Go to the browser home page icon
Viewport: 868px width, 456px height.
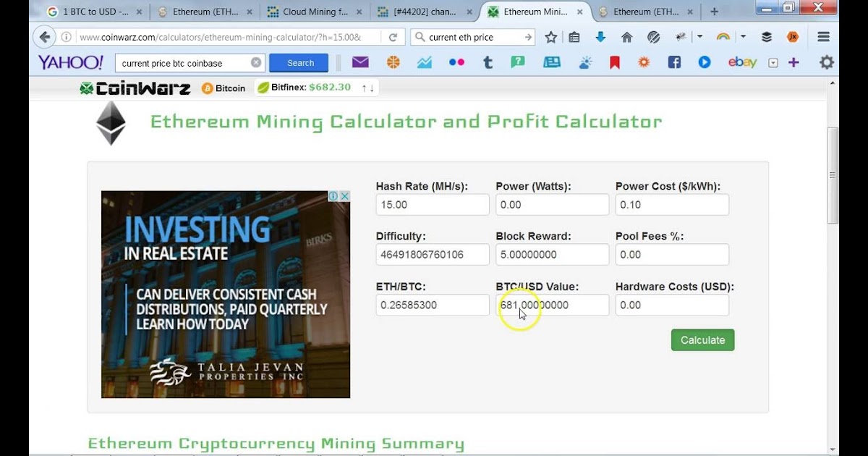click(x=626, y=37)
